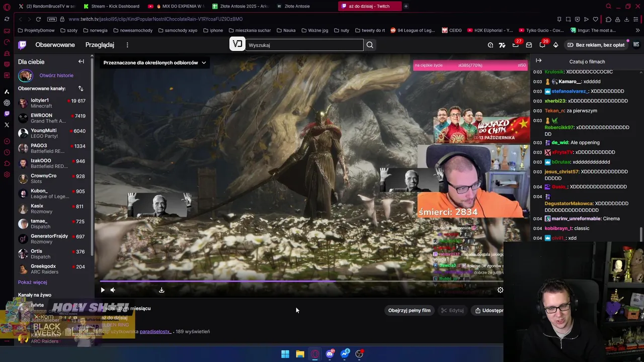Expand followed list with Pokaż więcej

(x=32, y=282)
